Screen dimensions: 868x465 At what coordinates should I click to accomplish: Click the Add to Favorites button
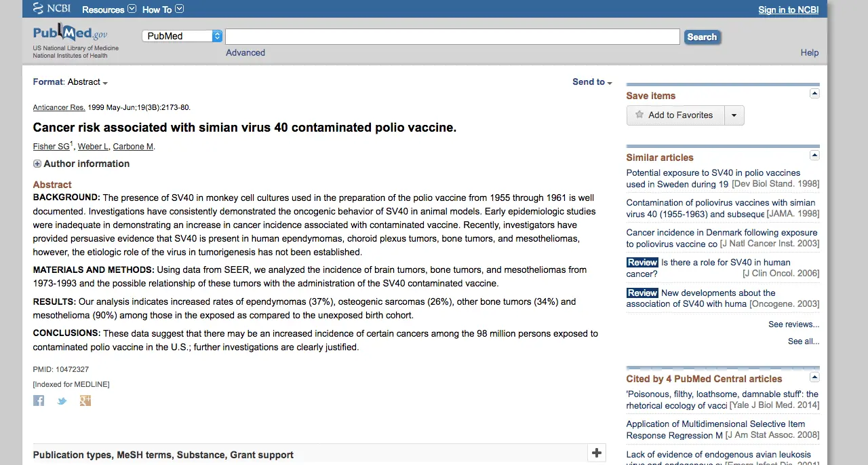675,115
